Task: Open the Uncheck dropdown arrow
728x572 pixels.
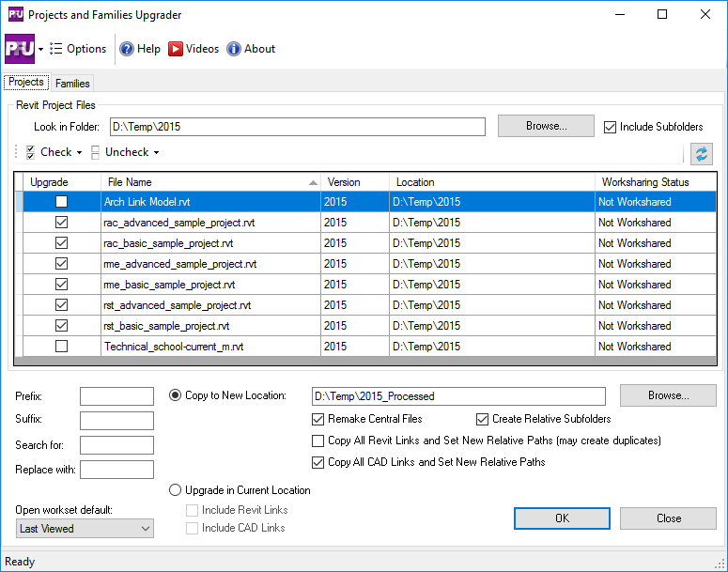Action: pyautogui.click(x=156, y=153)
